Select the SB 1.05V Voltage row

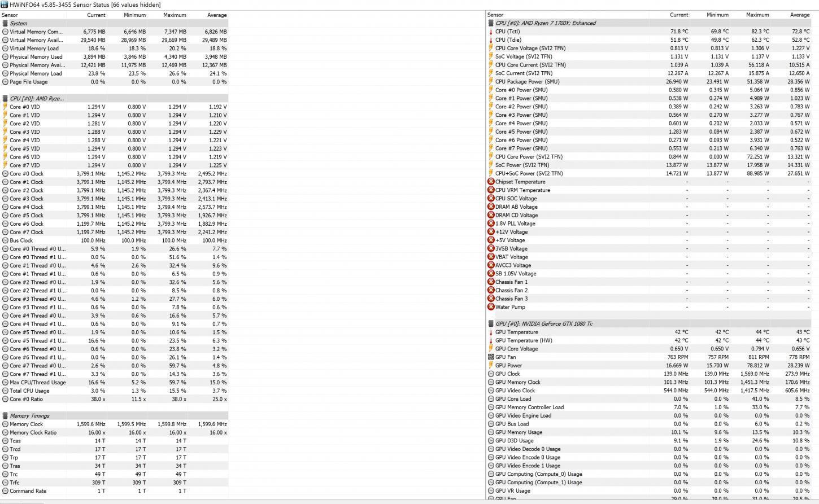(649, 274)
